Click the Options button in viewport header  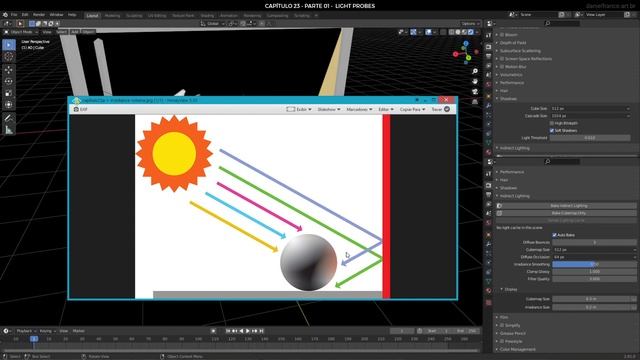tap(470, 24)
